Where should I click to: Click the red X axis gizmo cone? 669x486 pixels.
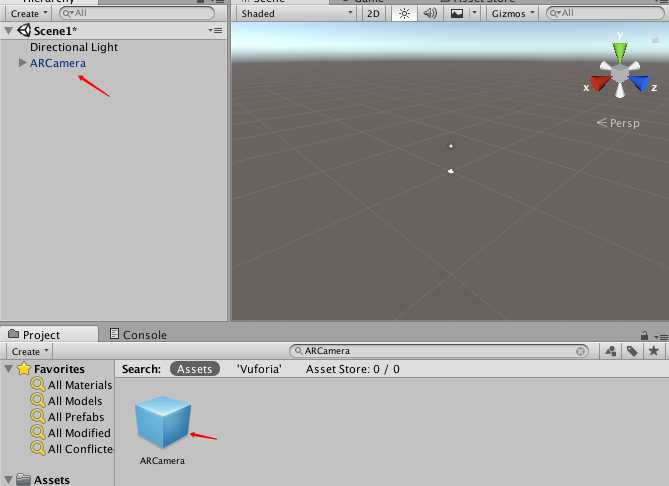(600, 83)
